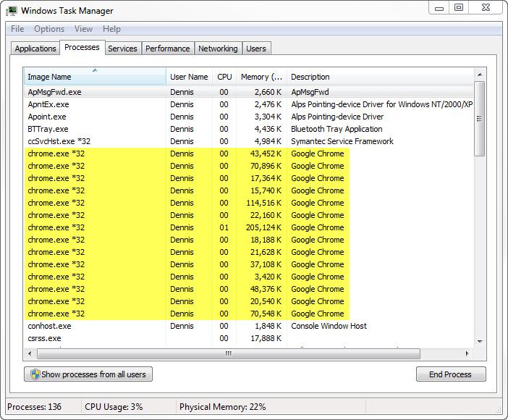508x420 pixels.
Task: Click the horizontal scrollbar right arrow
Action: pyautogui.click(x=467, y=353)
